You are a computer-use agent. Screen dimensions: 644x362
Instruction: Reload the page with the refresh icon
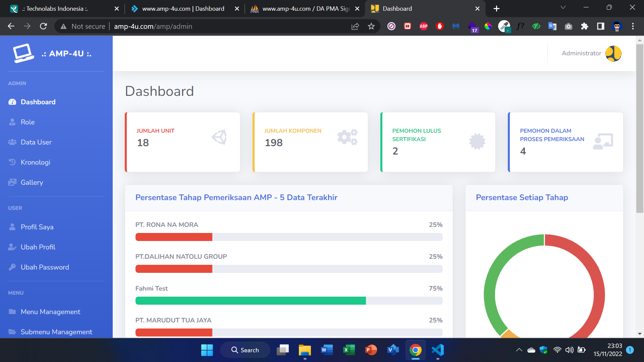coord(43,26)
